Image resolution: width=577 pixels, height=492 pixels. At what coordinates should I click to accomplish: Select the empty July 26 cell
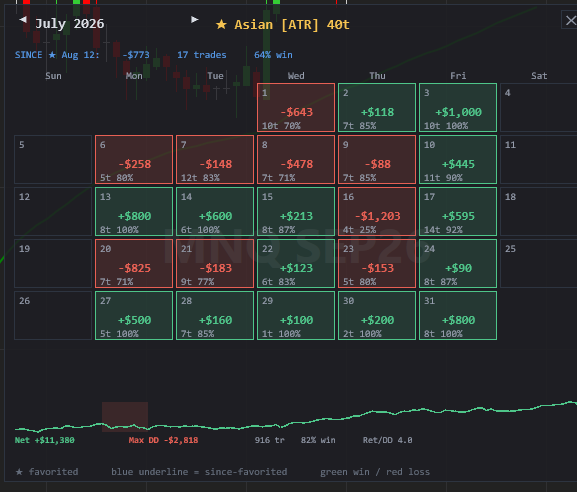53,315
